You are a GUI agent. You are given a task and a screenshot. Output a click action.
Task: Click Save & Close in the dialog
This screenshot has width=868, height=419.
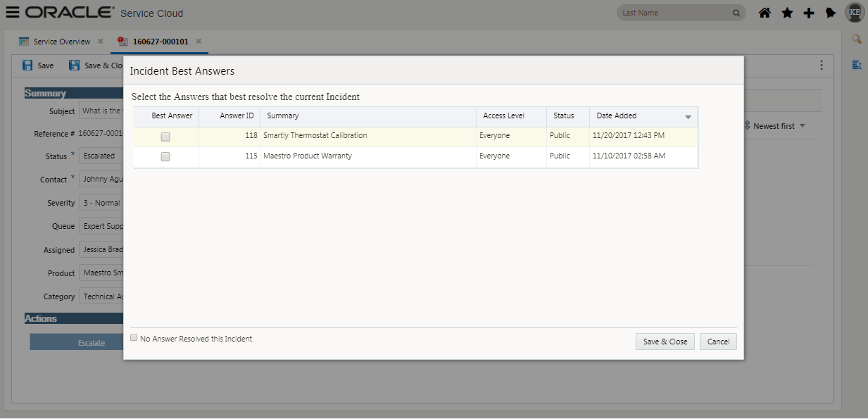tap(665, 342)
